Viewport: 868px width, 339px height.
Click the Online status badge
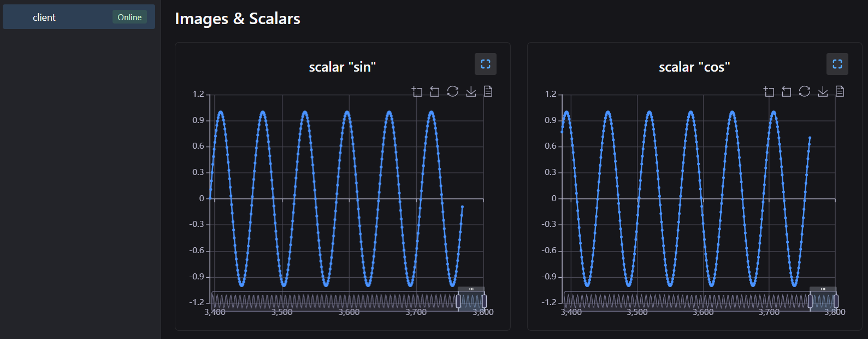(x=129, y=17)
